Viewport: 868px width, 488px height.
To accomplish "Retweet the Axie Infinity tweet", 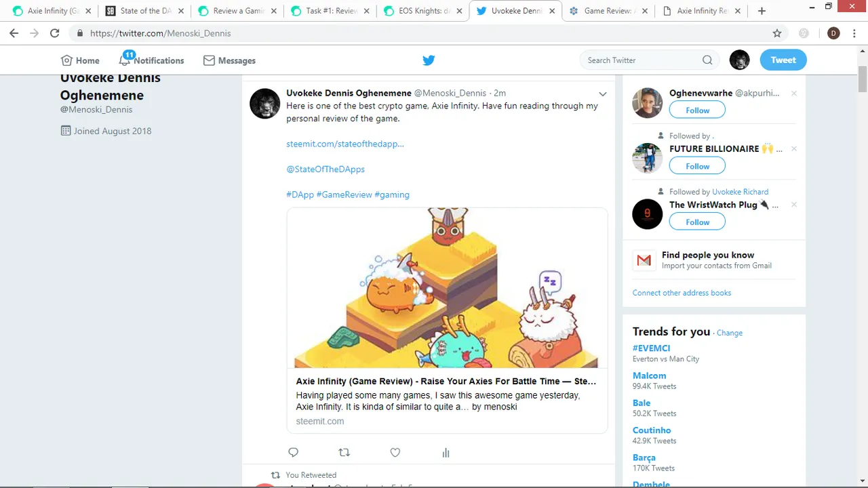I will pyautogui.click(x=344, y=452).
